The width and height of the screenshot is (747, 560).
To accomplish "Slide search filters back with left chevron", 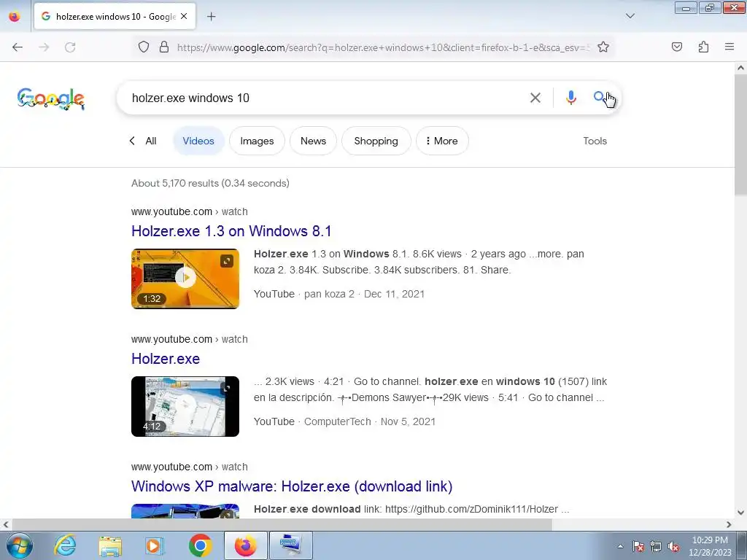I will [x=133, y=141].
